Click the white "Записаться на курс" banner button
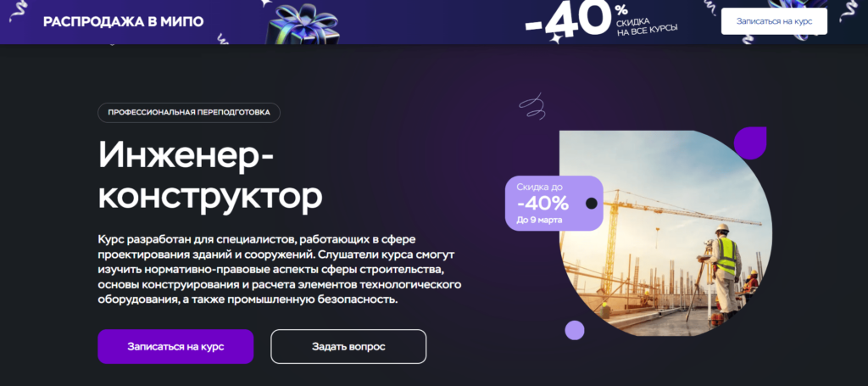Screen dimensions: 868x386 774,21
